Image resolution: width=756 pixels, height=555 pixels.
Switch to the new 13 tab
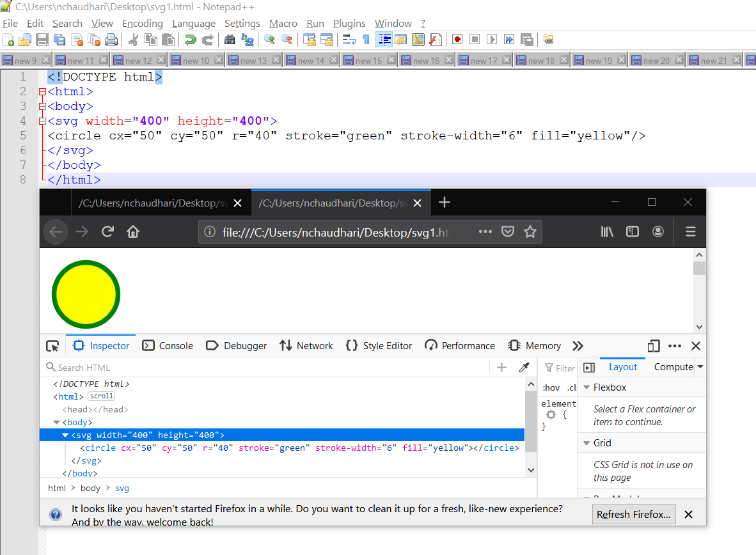(253, 61)
